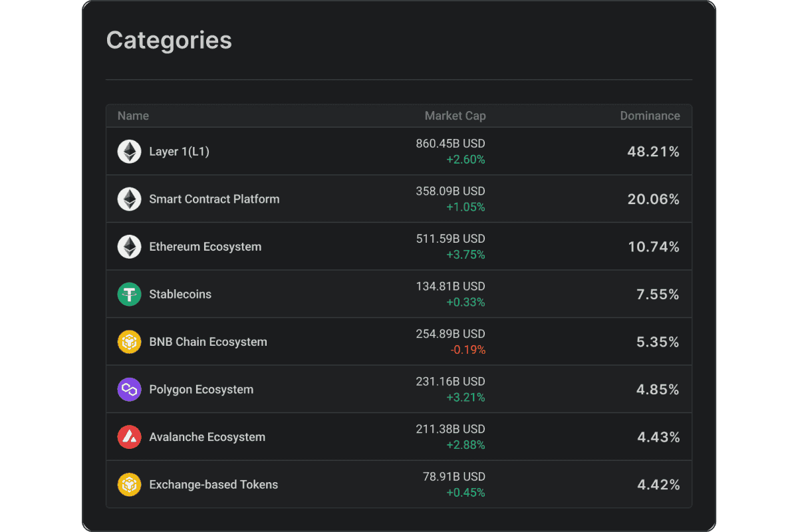This screenshot has height=532, width=798.
Task: Click the Exchange-based Tokens icon
Action: click(130, 485)
